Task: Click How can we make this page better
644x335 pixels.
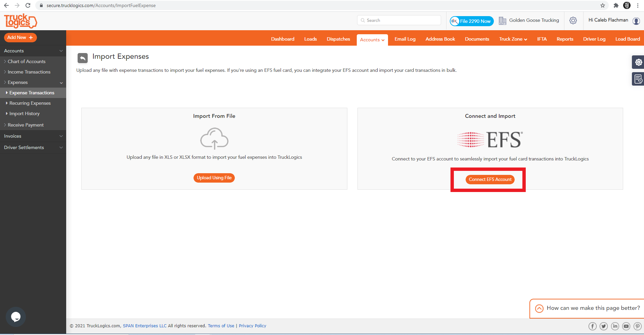Action: 593,308
